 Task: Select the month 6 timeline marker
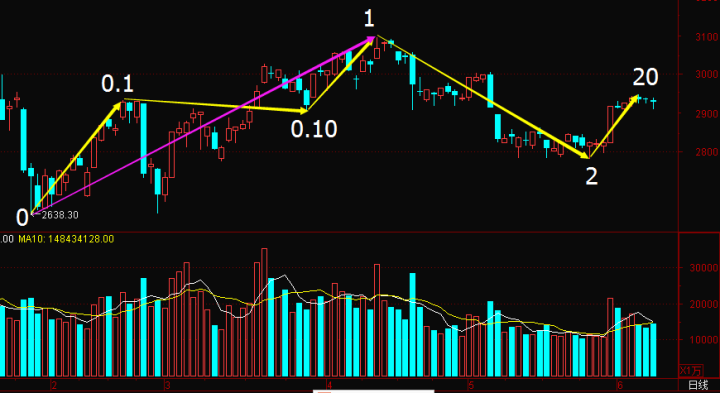point(619,385)
